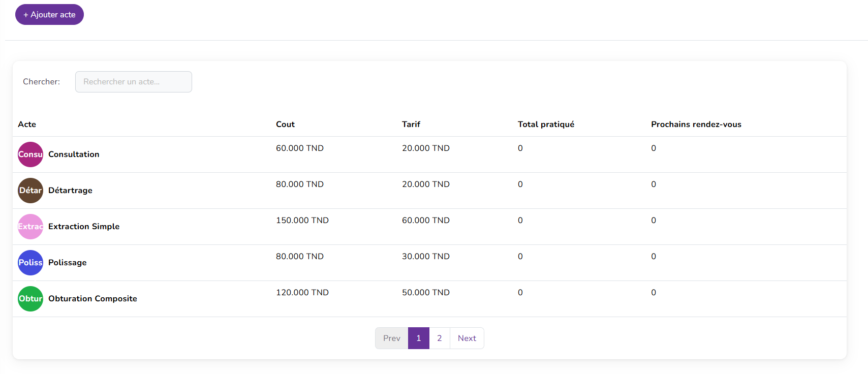Sort by the Tarif column header
Viewport: 868px width, 374px height.
click(411, 124)
